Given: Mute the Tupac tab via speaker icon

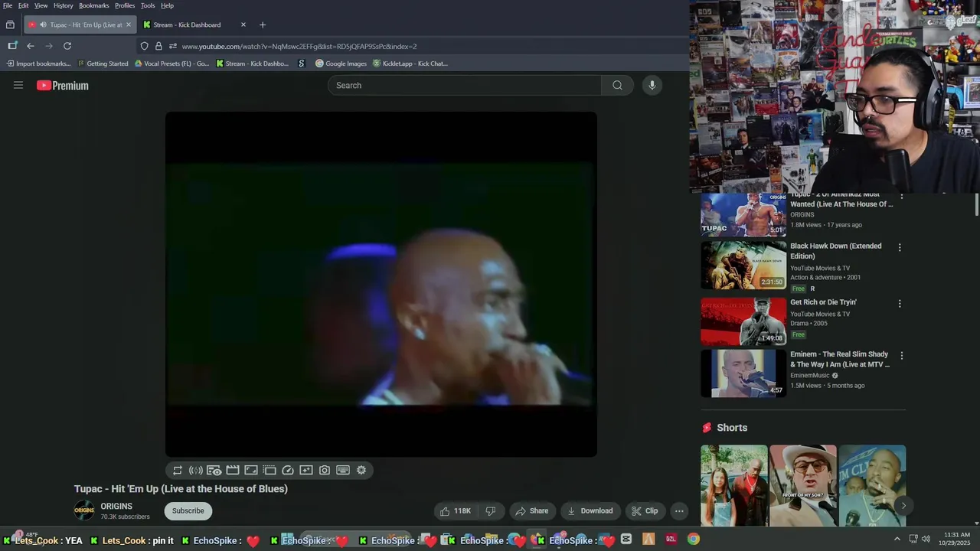Looking at the screenshot, I should click(x=43, y=24).
